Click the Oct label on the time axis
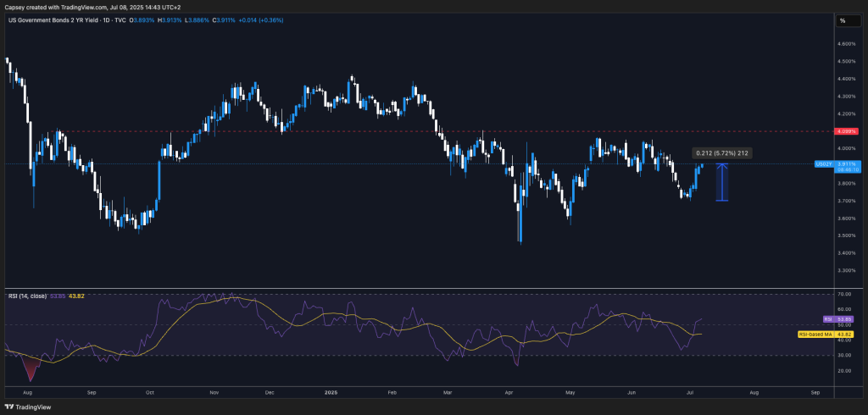The image size is (868, 415). (x=149, y=394)
